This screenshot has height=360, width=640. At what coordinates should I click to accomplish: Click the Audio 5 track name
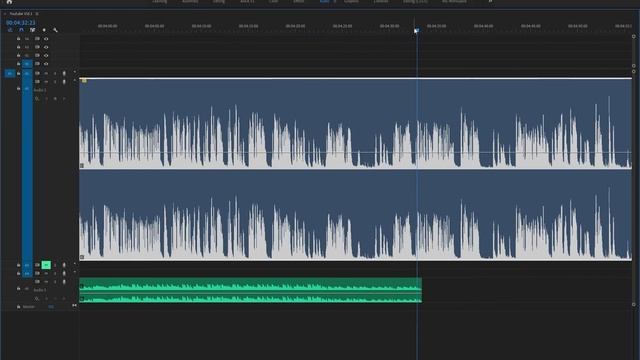(40, 290)
